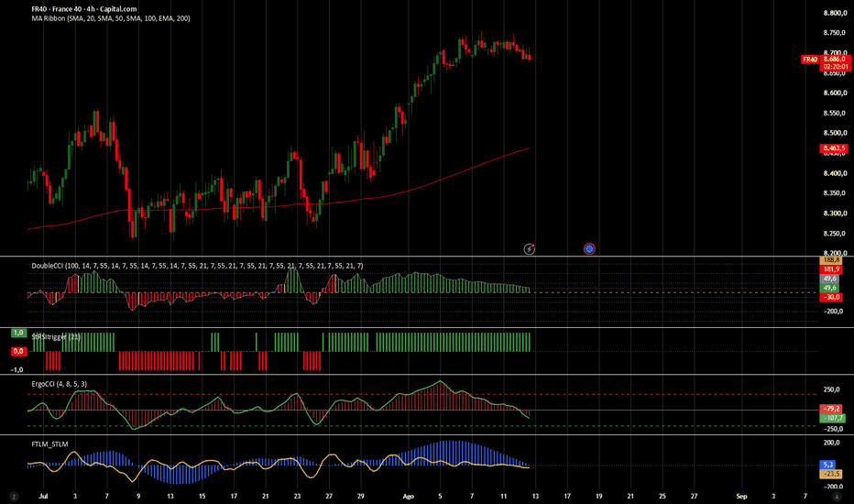Select the DoubleCCI indicator label
The height and width of the screenshot is (504, 854).
(x=197, y=266)
